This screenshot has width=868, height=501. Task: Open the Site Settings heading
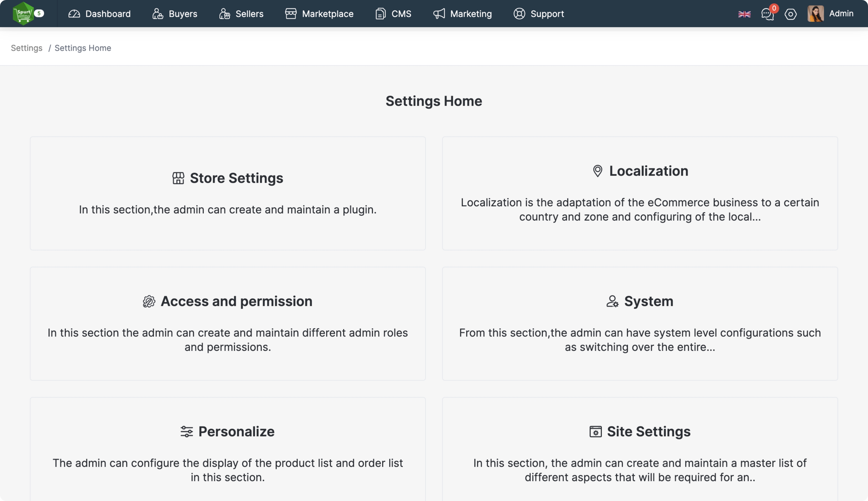tap(649, 431)
